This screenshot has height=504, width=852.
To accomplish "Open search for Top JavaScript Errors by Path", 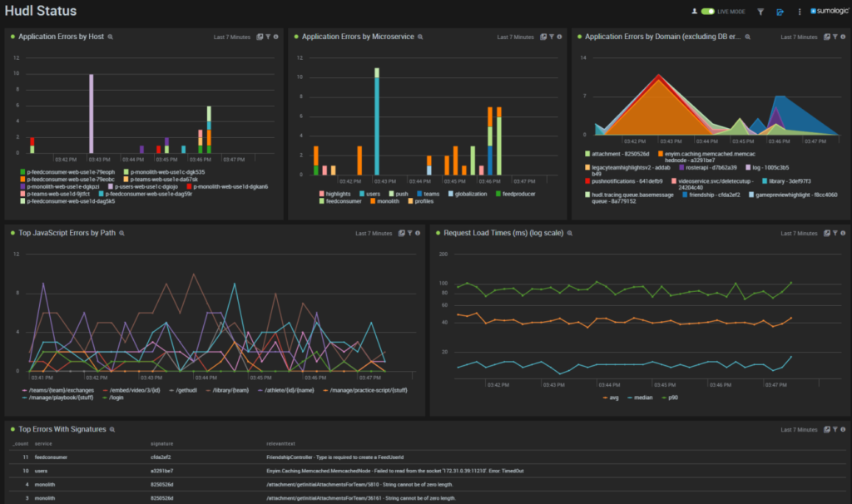I will (121, 233).
